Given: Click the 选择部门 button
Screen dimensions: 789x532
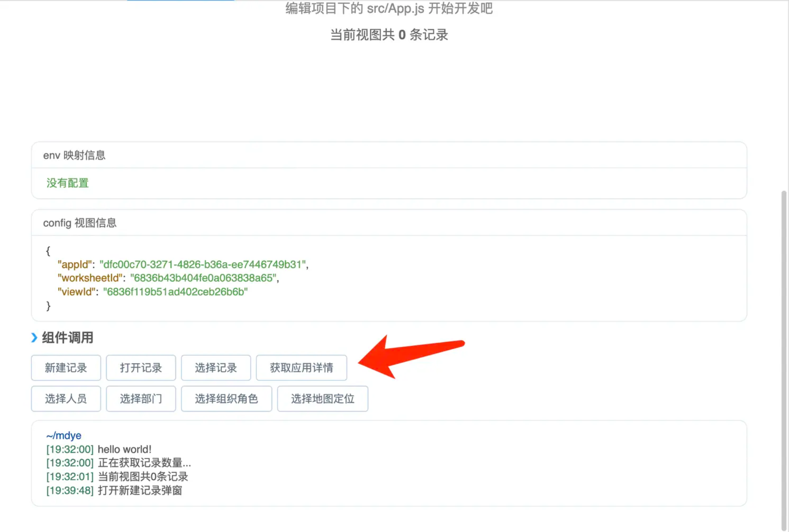Looking at the screenshot, I should pyautogui.click(x=141, y=399).
